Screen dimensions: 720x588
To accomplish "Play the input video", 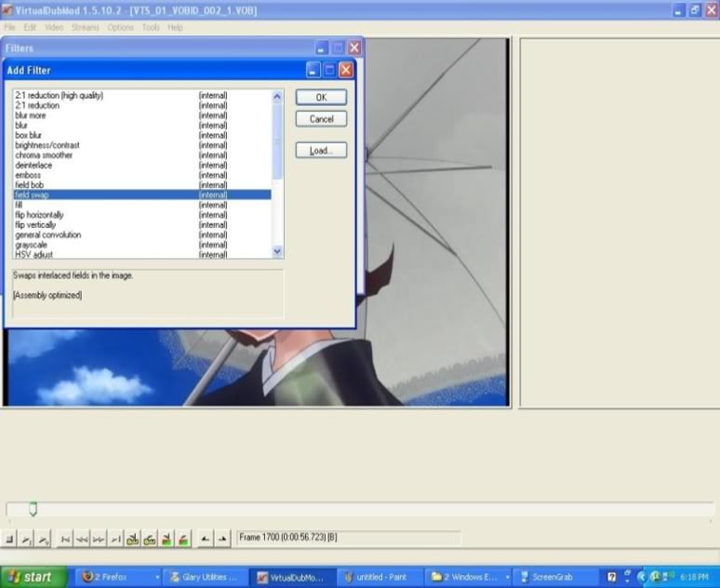I will (27, 539).
